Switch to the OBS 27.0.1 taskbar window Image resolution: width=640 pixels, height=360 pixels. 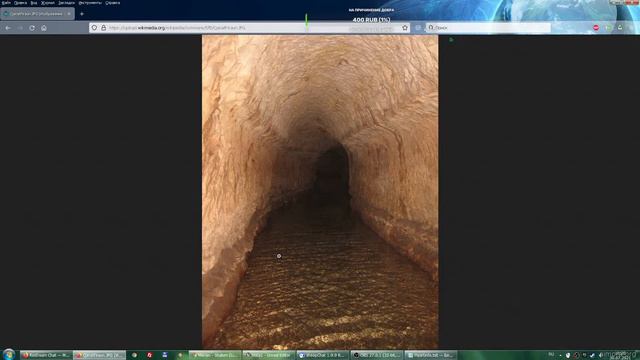pos(377,355)
